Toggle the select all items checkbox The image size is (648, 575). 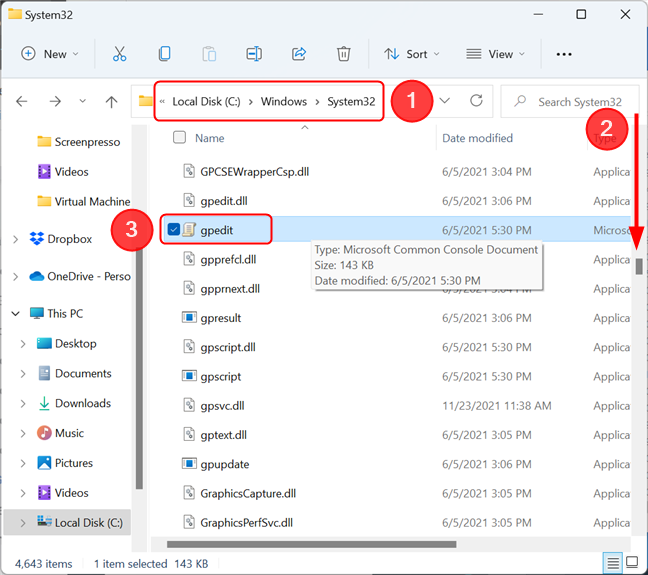[x=179, y=138]
